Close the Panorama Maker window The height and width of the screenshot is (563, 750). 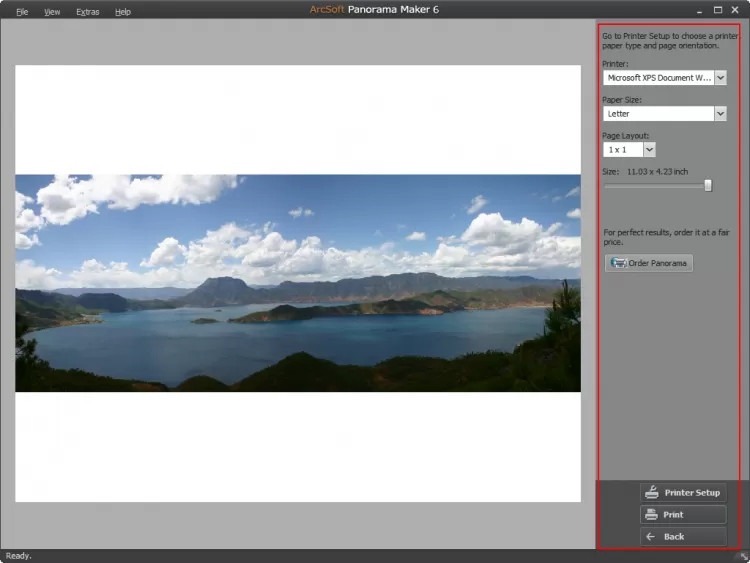(x=737, y=10)
